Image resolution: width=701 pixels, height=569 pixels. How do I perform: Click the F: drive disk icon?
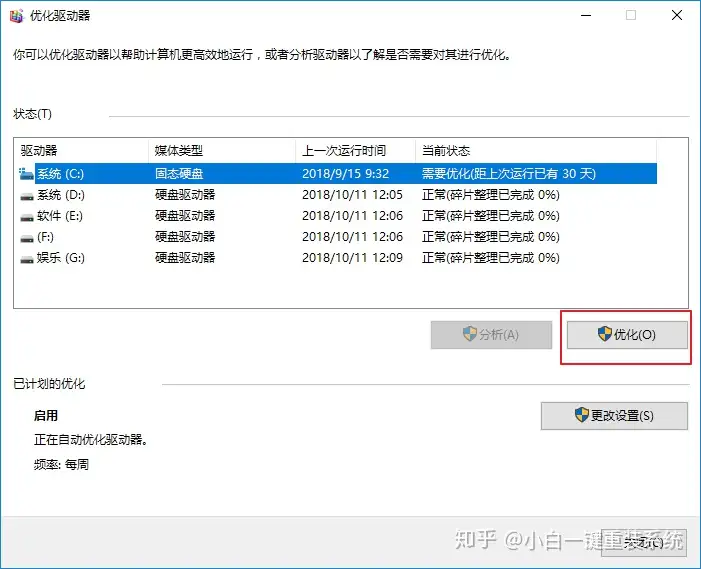[x=27, y=238]
